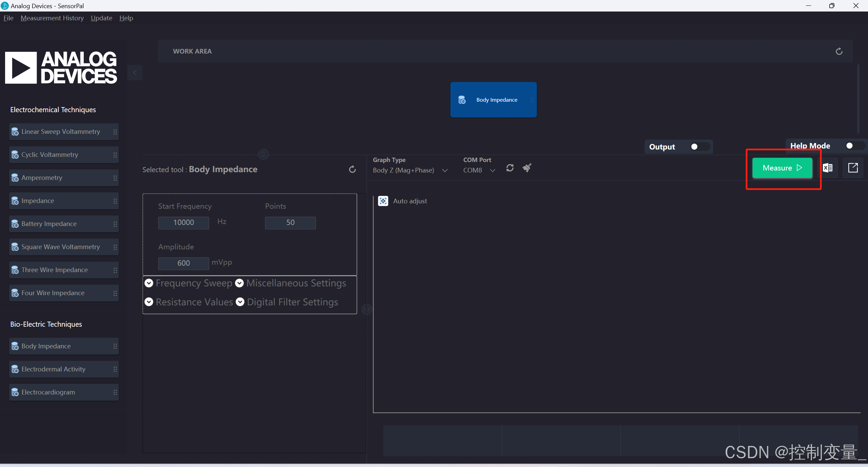The height and width of the screenshot is (467, 868).
Task: Click the Auto adjust icon
Action: 383,201
